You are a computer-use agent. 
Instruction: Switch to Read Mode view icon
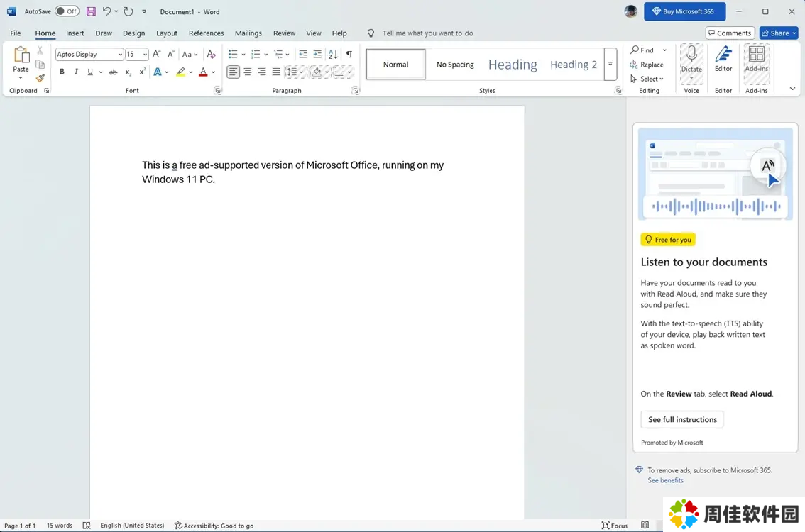click(645, 526)
